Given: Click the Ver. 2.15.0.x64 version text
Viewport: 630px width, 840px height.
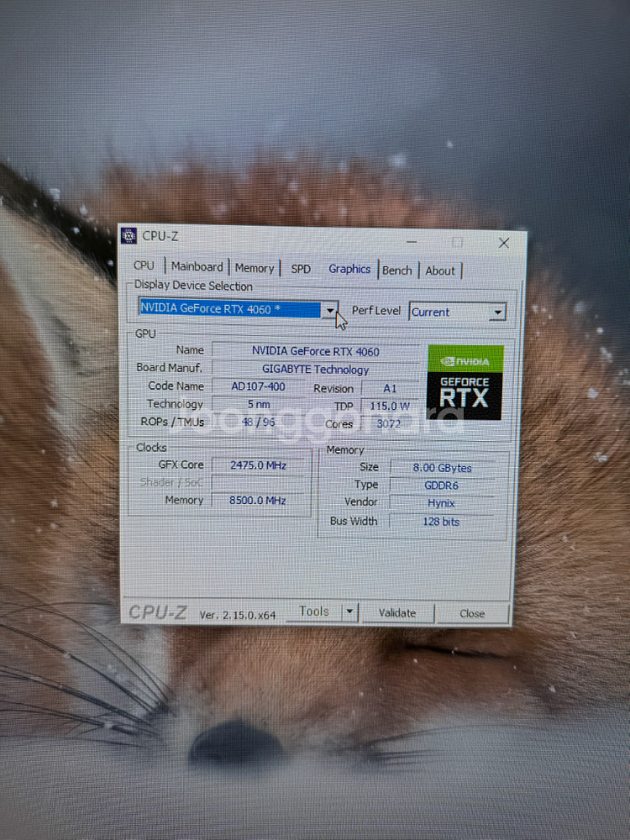Looking at the screenshot, I should (238, 616).
